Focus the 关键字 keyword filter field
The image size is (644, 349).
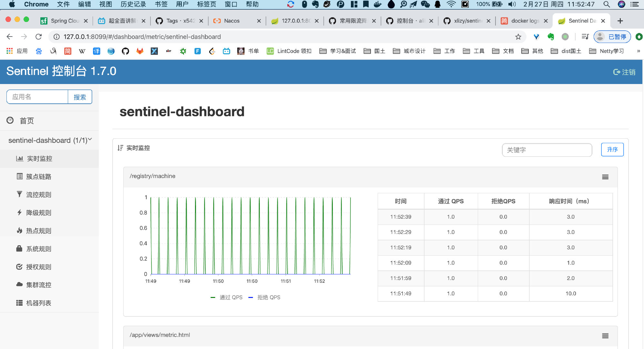click(x=547, y=150)
